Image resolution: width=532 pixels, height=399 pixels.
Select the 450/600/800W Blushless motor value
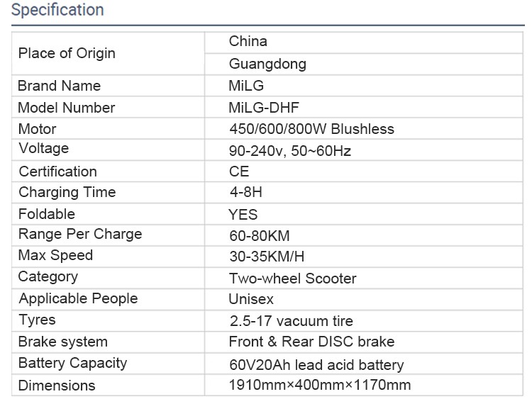click(311, 129)
